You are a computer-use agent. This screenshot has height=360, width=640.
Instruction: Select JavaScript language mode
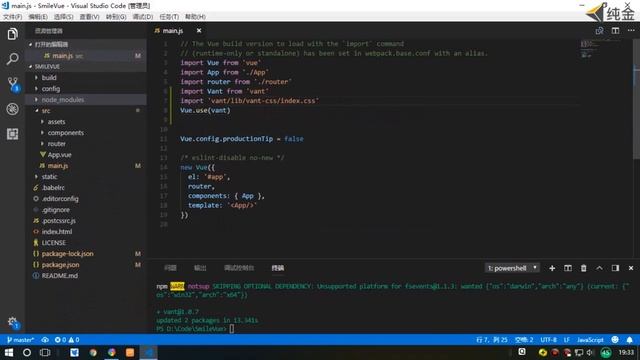(x=590, y=340)
